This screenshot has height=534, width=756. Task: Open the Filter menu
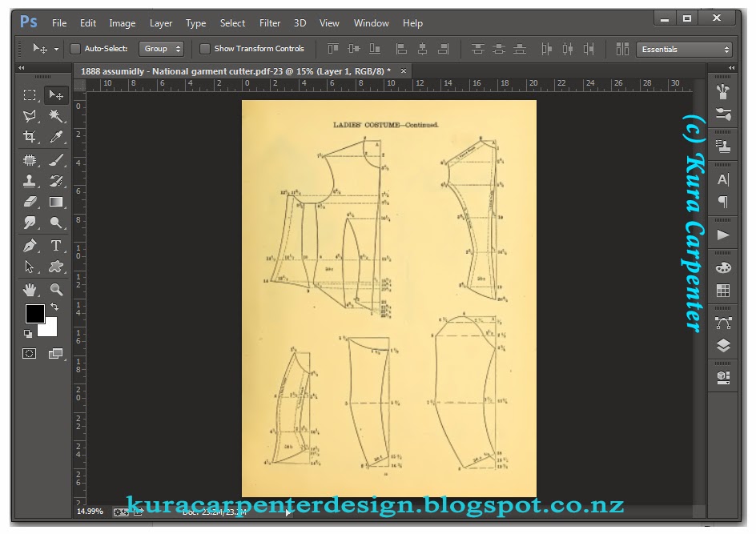[269, 22]
